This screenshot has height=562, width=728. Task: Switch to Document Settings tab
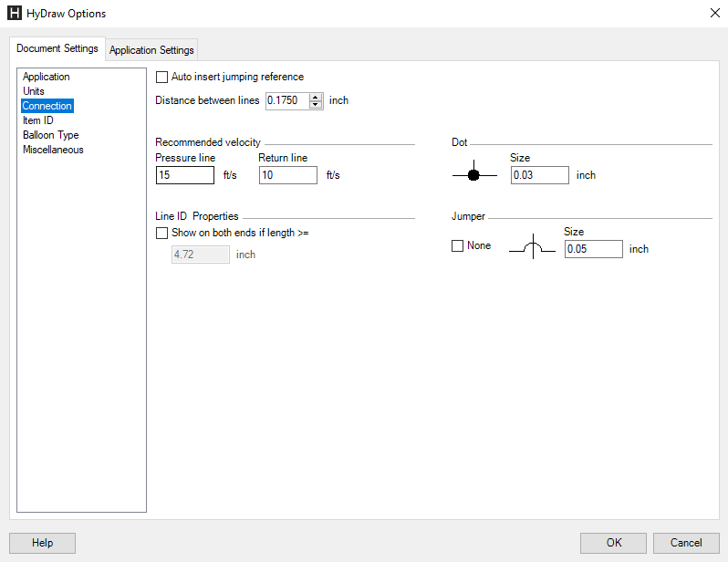[x=57, y=48]
